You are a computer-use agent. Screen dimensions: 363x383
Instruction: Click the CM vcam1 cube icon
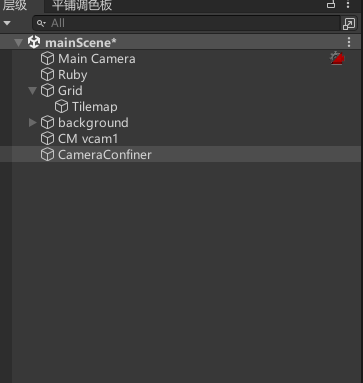pyautogui.click(x=47, y=139)
